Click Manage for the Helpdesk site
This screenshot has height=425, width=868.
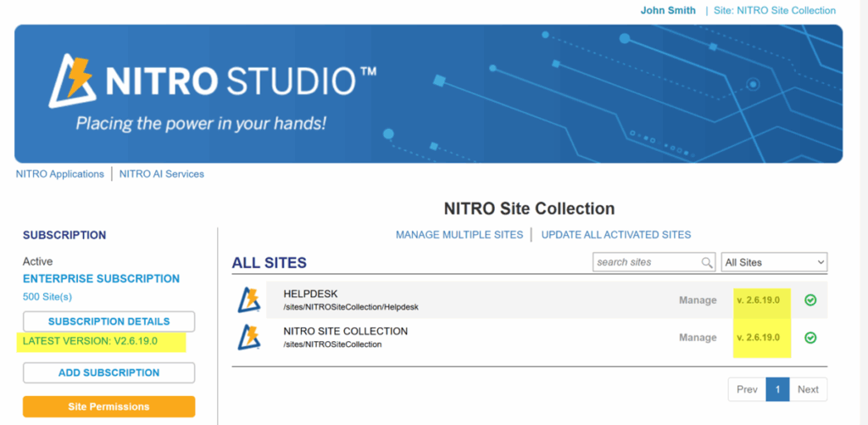[698, 300]
